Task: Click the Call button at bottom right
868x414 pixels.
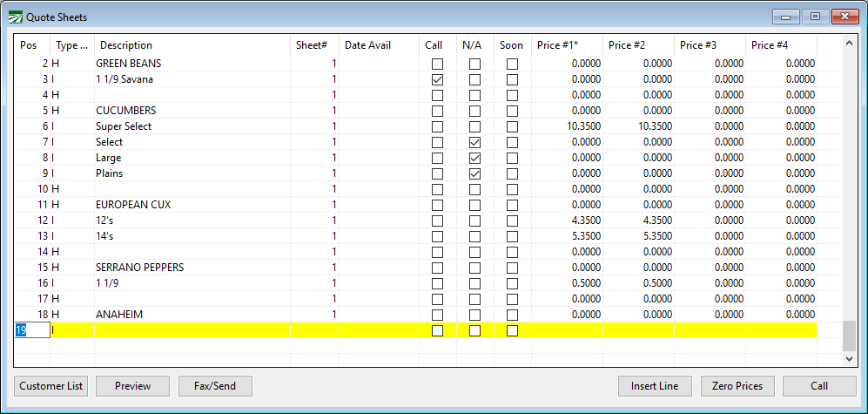Action: pos(819,386)
